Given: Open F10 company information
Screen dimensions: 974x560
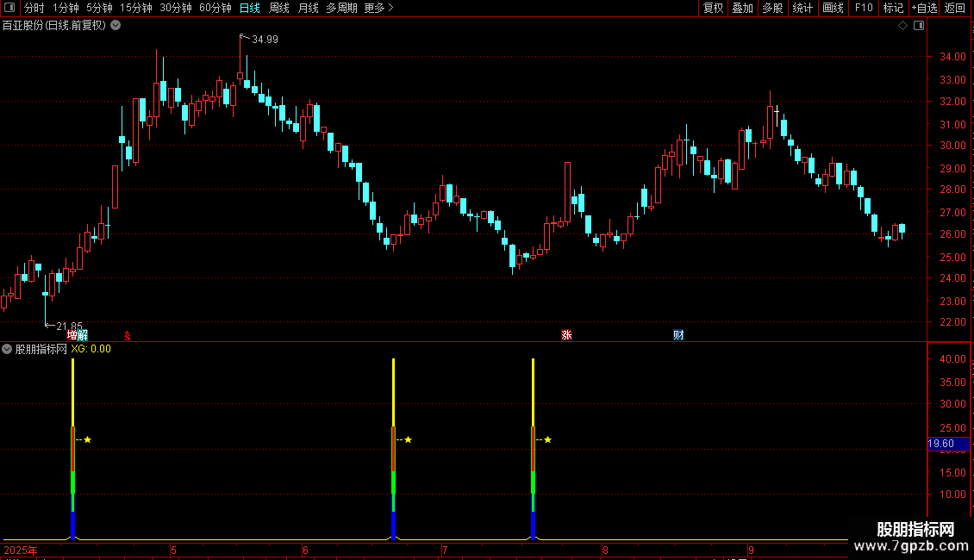Looking at the screenshot, I should tap(864, 8).
